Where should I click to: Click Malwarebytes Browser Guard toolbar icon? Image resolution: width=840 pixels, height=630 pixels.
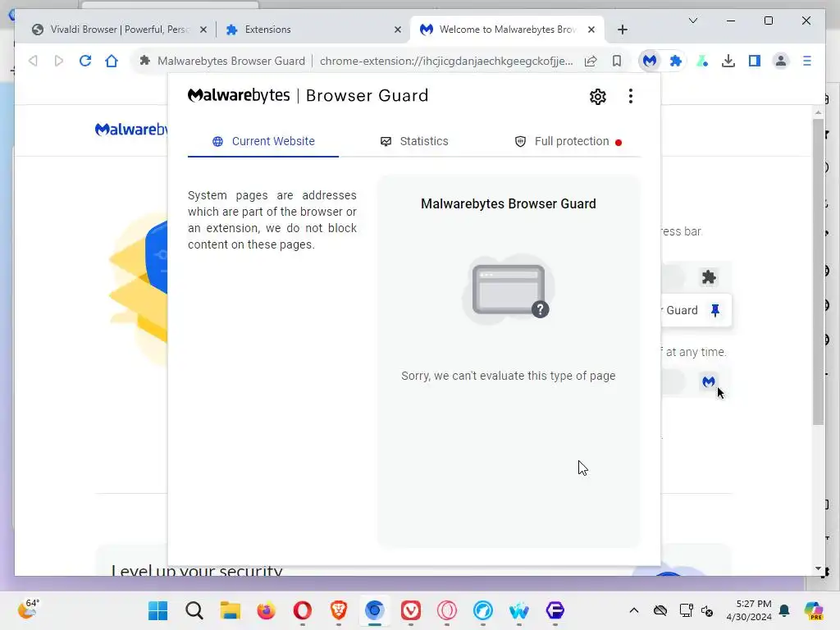[650, 61]
